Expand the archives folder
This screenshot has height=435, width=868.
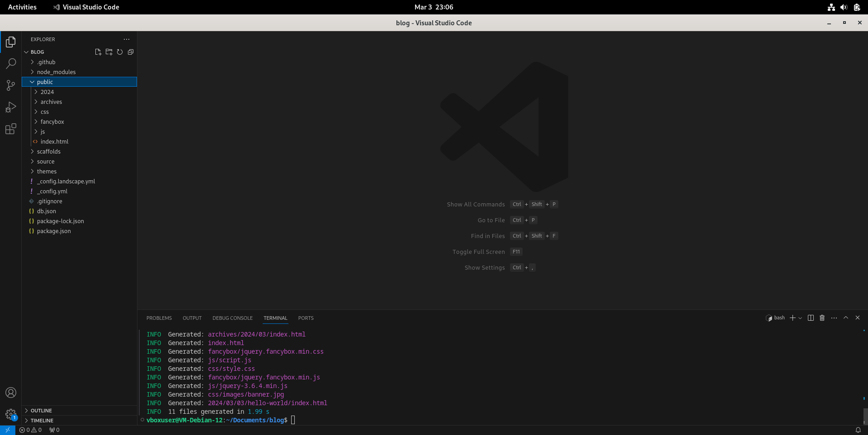[79, 102]
